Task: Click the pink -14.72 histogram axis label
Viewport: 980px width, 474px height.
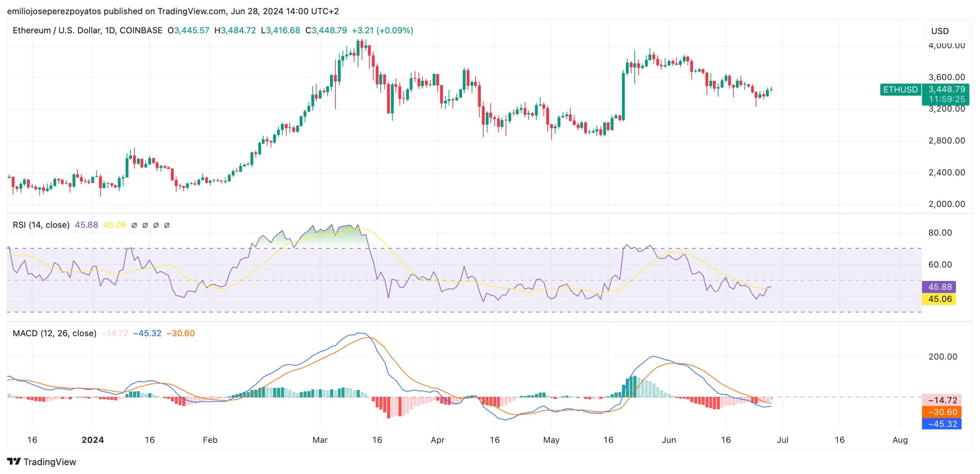Action: [x=942, y=400]
